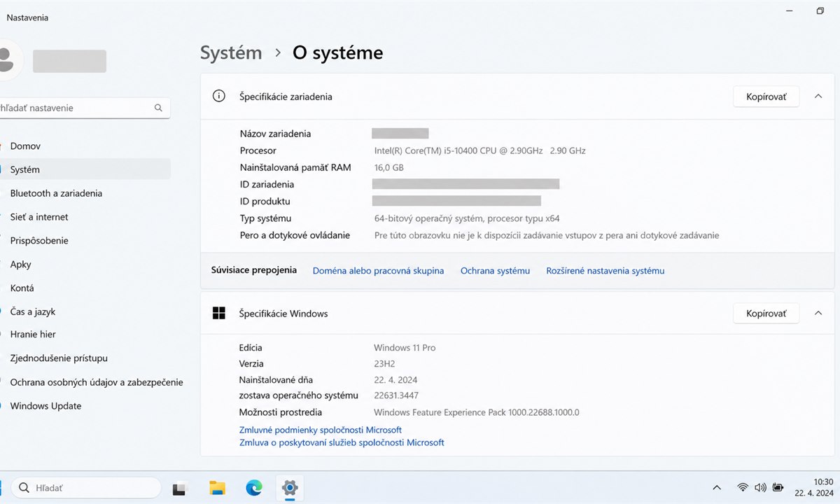Click the install date 22. 4. 2024 value
Viewport: 840px width, 504px height.
(395, 379)
